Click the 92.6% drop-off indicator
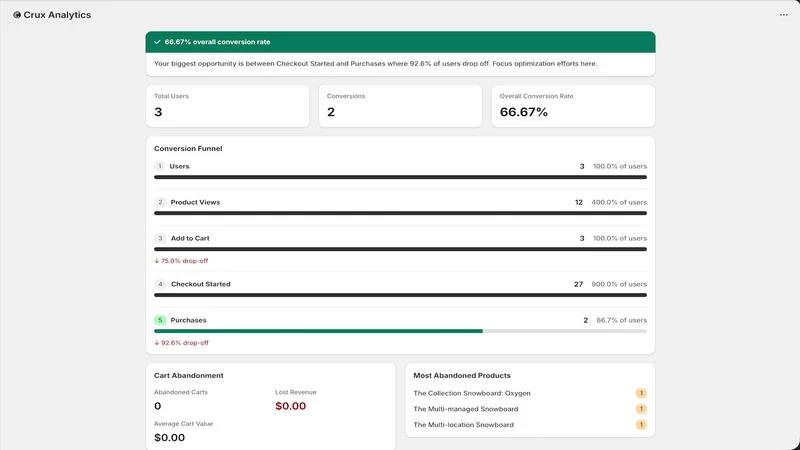 click(181, 343)
